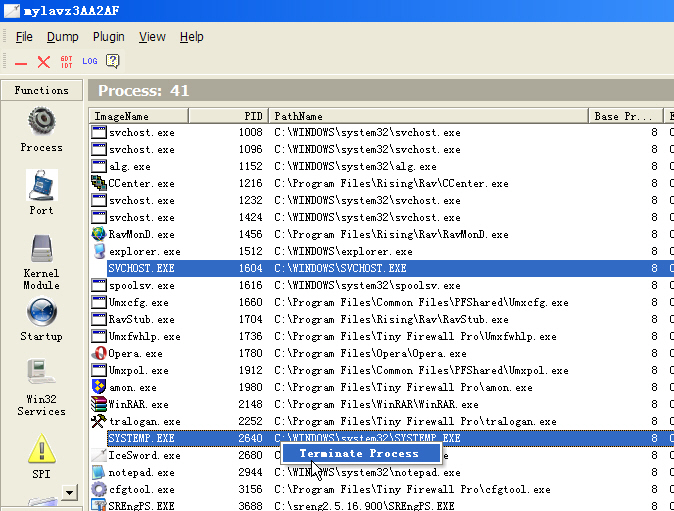Image resolution: width=674 pixels, height=511 pixels.
Task: Select svchost.exe row with PID 1008
Action: pos(382,132)
